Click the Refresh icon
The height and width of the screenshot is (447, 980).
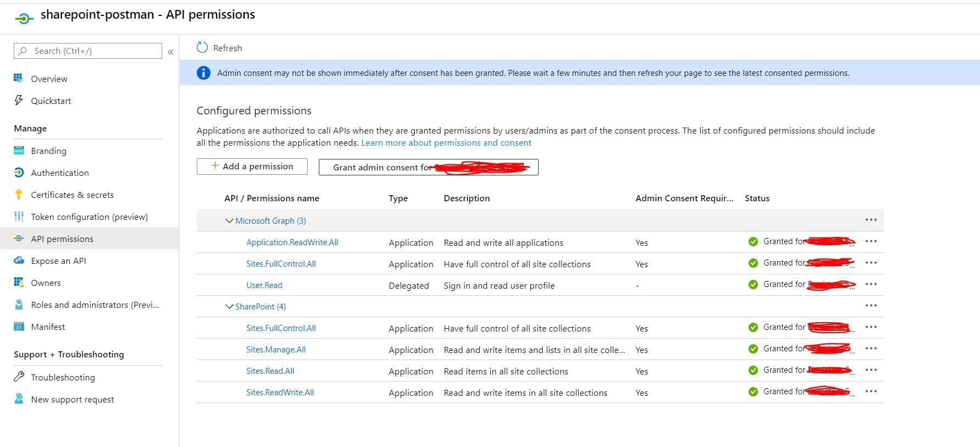[202, 48]
